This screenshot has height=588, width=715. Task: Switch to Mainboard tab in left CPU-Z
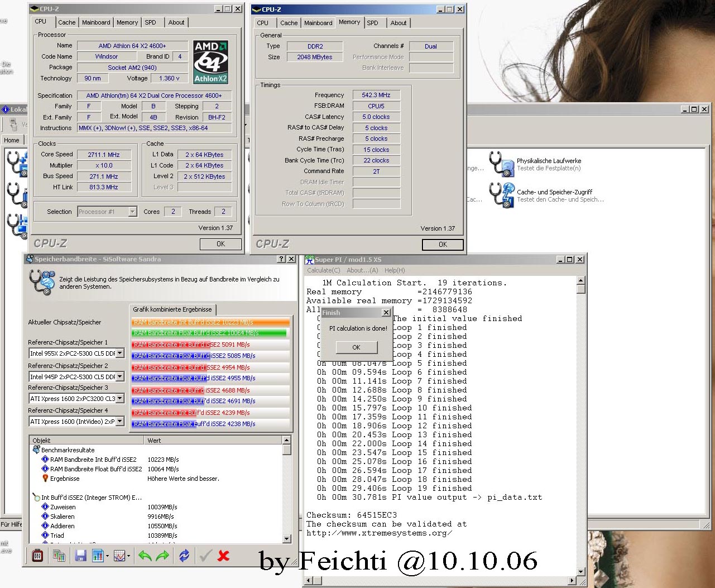96,22
